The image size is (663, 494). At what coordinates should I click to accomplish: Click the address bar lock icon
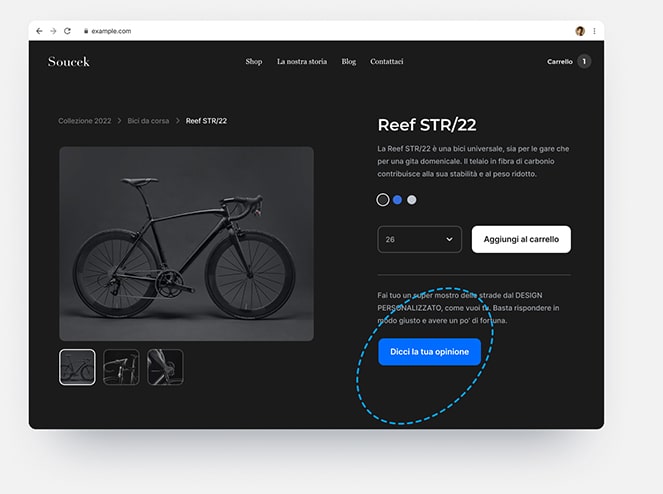coord(86,31)
